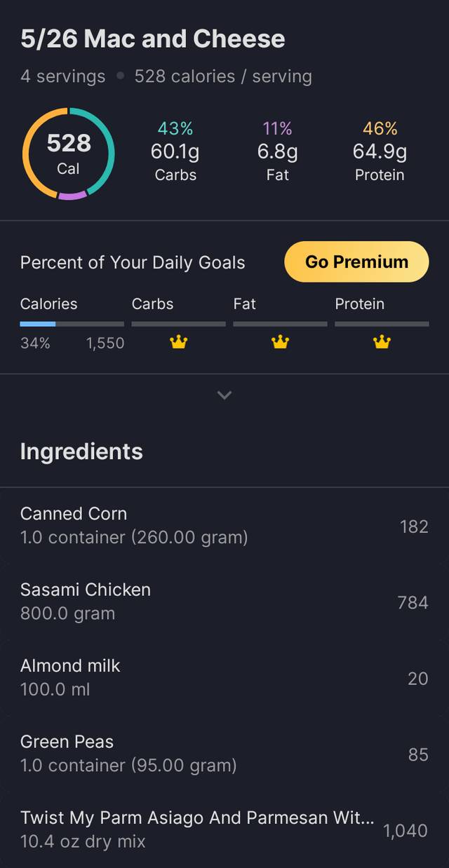Viewport: 449px width, 868px height.
Task: Click the 528 calories per serving text
Action: point(223,76)
